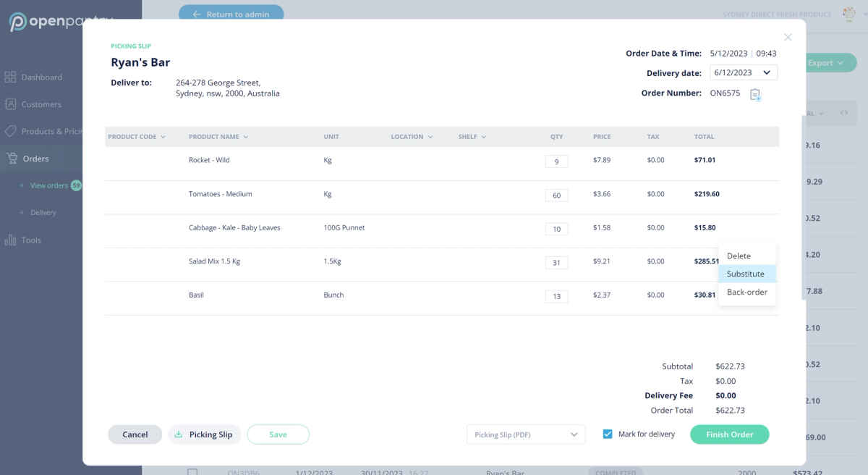Open View orders in sidebar
The width and height of the screenshot is (868, 475).
tap(49, 185)
